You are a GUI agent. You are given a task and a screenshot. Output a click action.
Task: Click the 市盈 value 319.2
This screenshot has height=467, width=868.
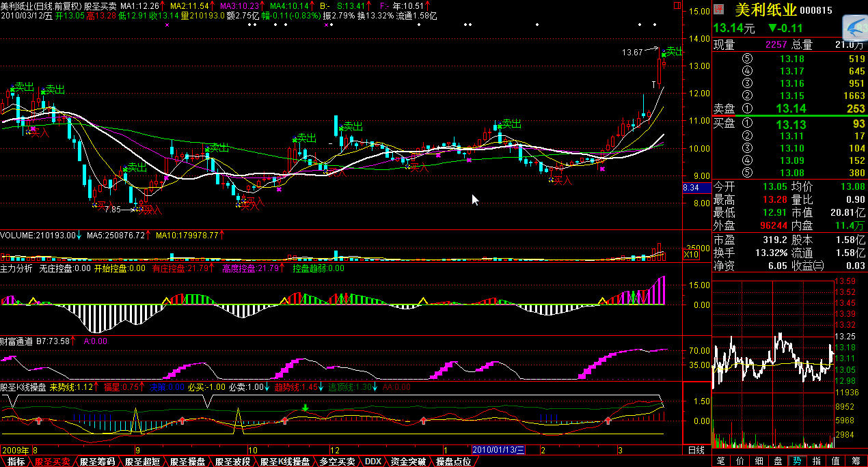pos(774,240)
